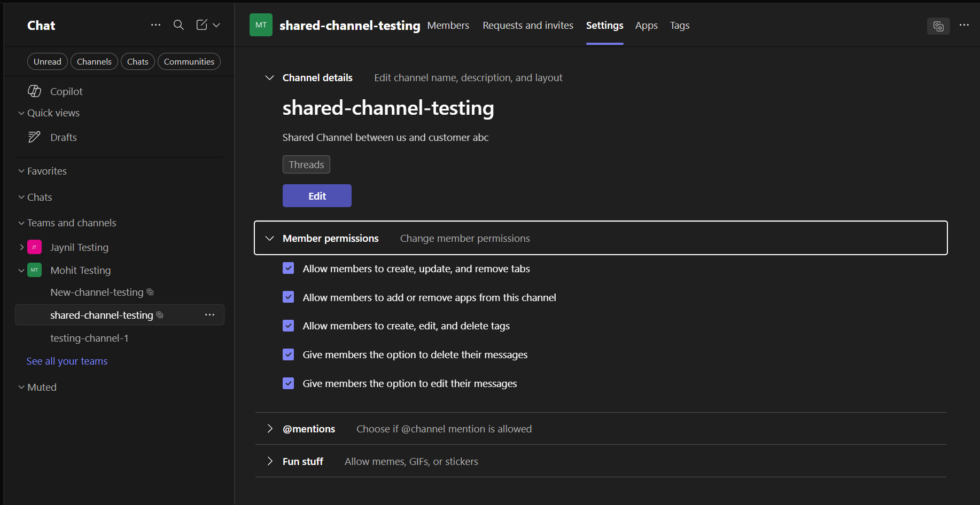Select the Settings tab
980x505 pixels.
pyautogui.click(x=604, y=25)
